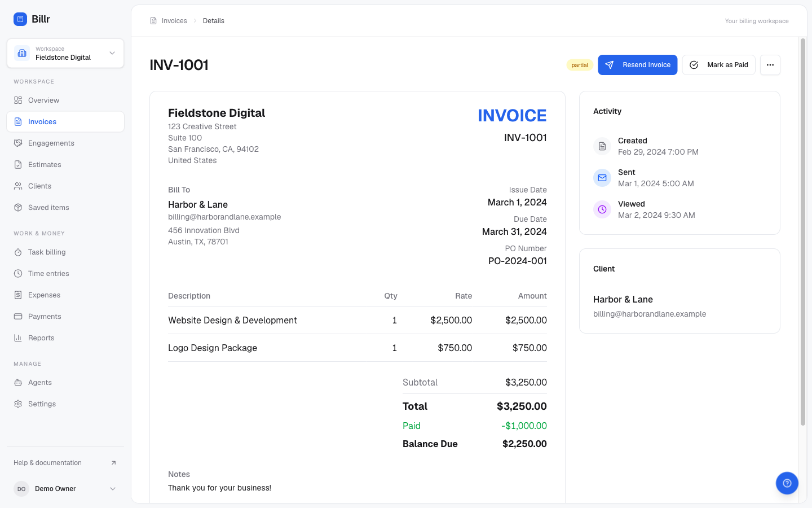The height and width of the screenshot is (508, 812).
Task: Open the Invoices sidebar item
Action: point(65,122)
